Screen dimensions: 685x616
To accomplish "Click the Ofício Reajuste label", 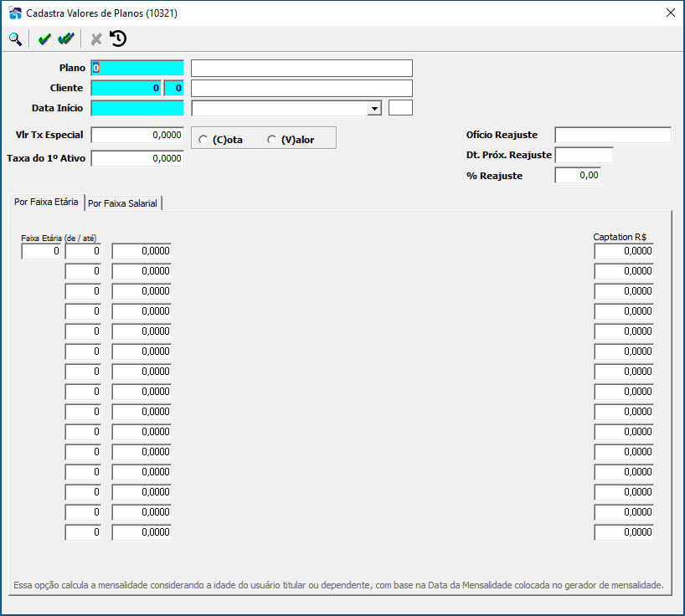I will click(x=502, y=135).
